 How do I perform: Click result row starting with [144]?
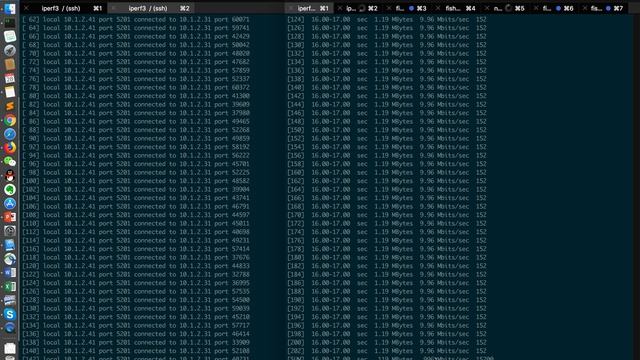(387, 104)
